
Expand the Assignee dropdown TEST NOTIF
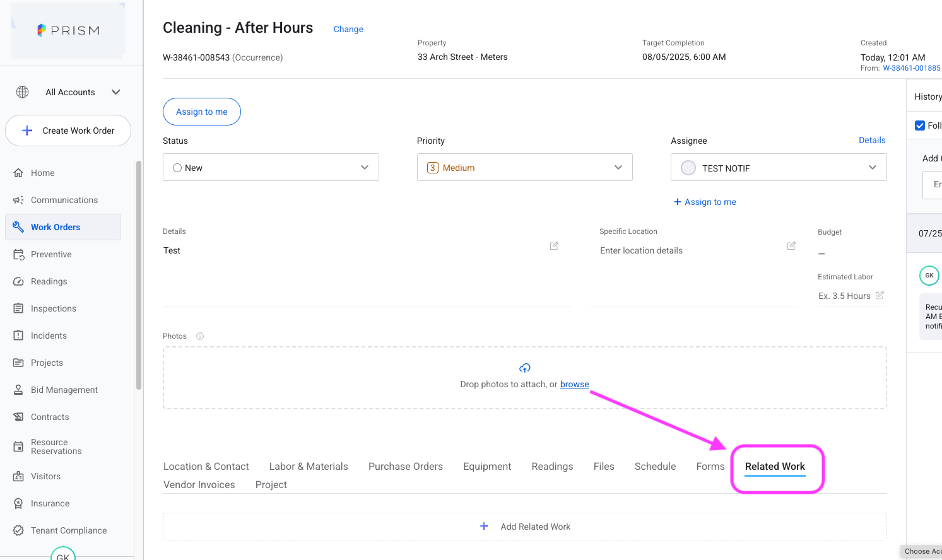coord(778,168)
